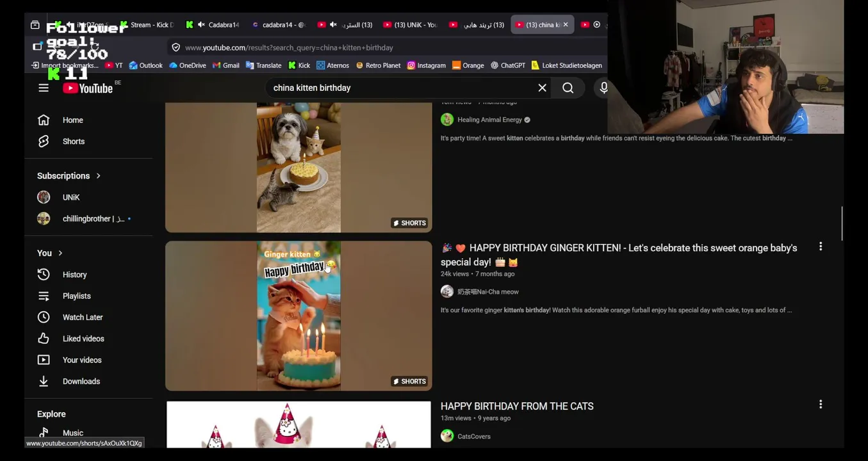This screenshot has height=461, width=868.
Task: Open the Aternos bookmark
Action: point(332,65)
